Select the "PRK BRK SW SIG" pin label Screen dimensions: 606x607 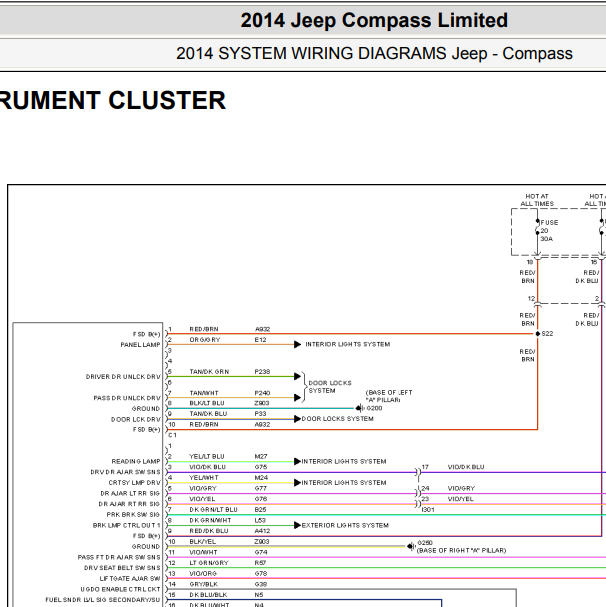coord(133,514)
